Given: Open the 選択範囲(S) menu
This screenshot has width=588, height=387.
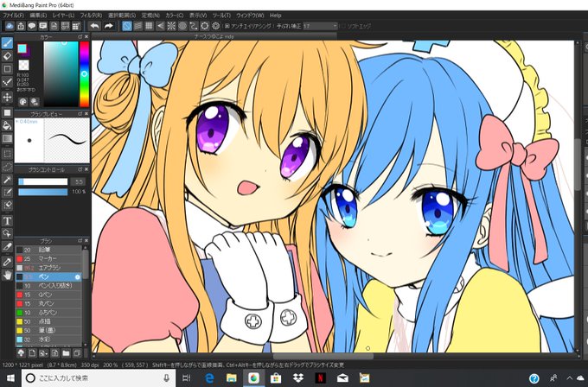Looking at the screenshot, I should (x=122, y=16).
